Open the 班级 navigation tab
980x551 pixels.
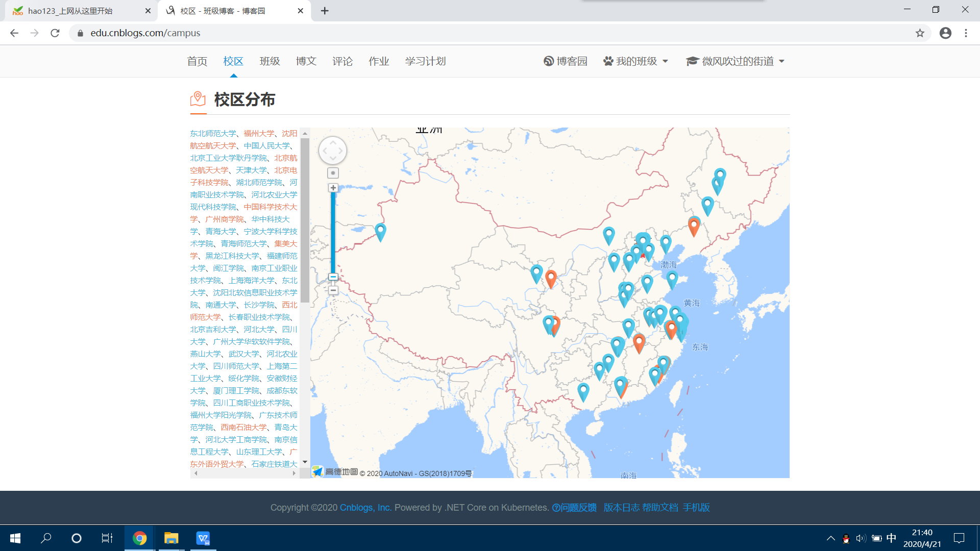coord(269,61)
